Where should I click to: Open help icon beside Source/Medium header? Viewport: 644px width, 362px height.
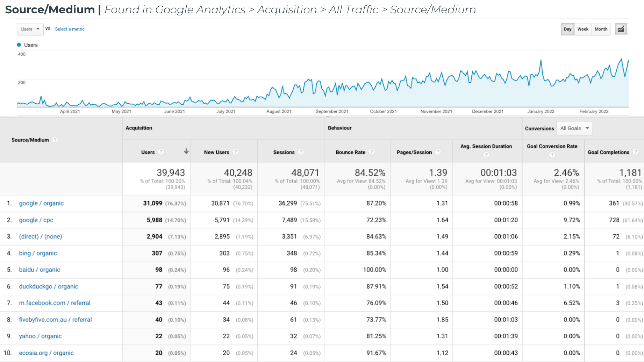(55, 140)
